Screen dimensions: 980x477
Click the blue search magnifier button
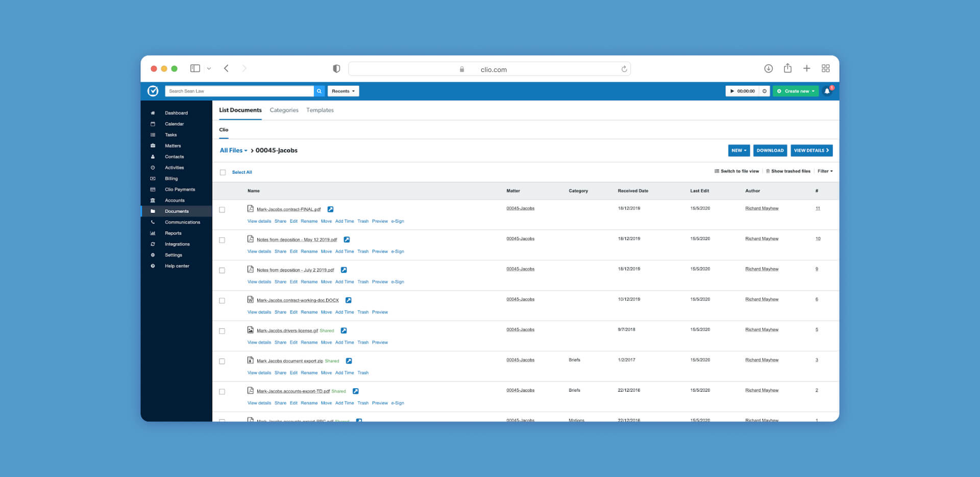point(319,91)
